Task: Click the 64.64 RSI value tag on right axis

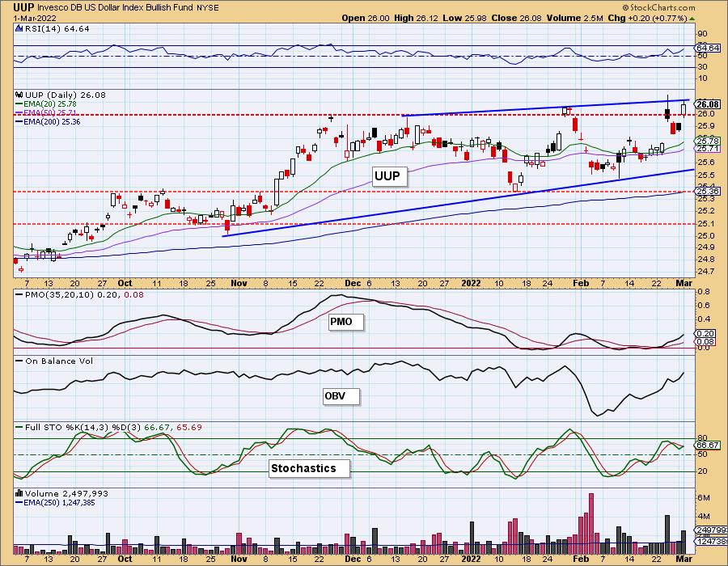Action: click(709, 48)
